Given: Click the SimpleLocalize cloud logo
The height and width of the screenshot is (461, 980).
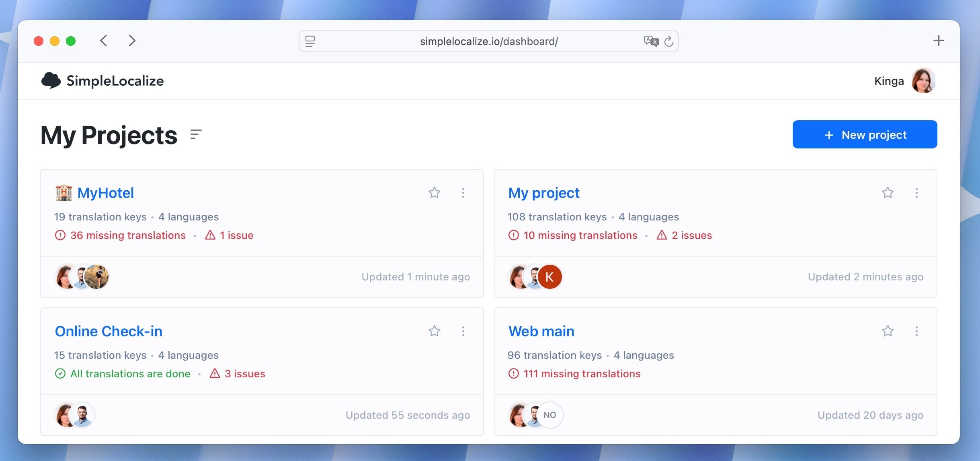Looking at the screenshot, I should point(51,80).
